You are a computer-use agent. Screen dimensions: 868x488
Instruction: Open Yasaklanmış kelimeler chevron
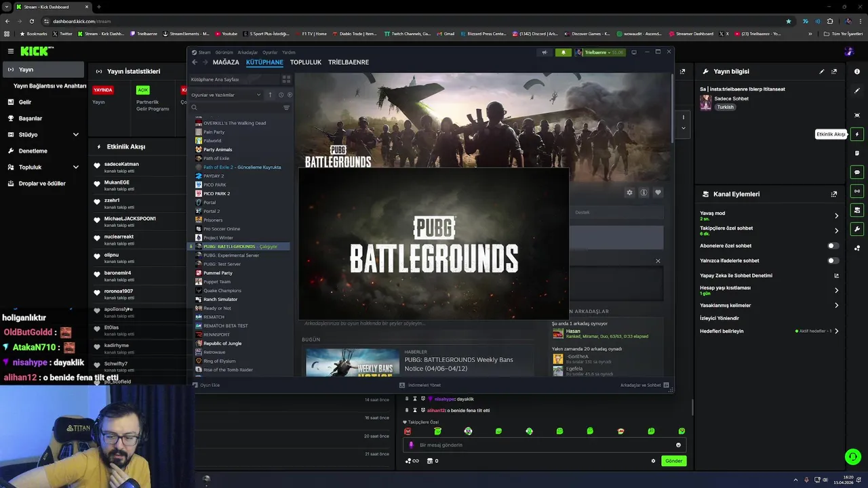(836, 305)
